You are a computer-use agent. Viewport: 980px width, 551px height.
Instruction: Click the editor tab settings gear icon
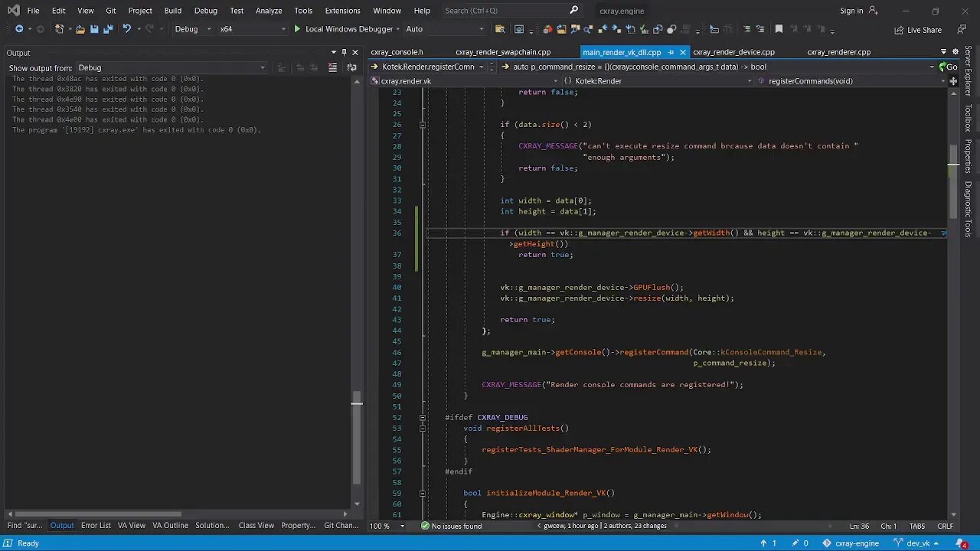pyautogui.click(x=954, y=52)
